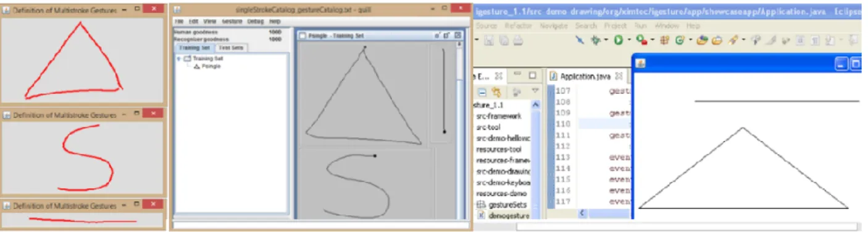Maximize the Psingle Training Set inner frame

(x=446, y=35)
